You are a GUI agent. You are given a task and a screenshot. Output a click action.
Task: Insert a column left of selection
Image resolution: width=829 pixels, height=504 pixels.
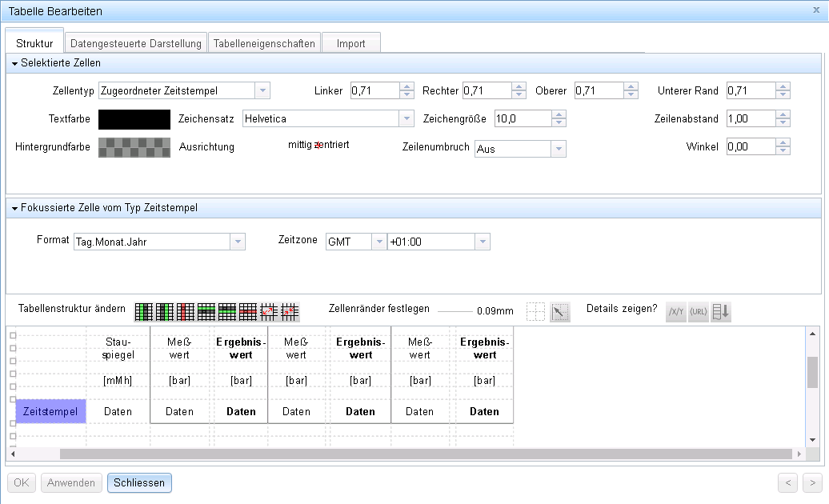click(143, 311)
